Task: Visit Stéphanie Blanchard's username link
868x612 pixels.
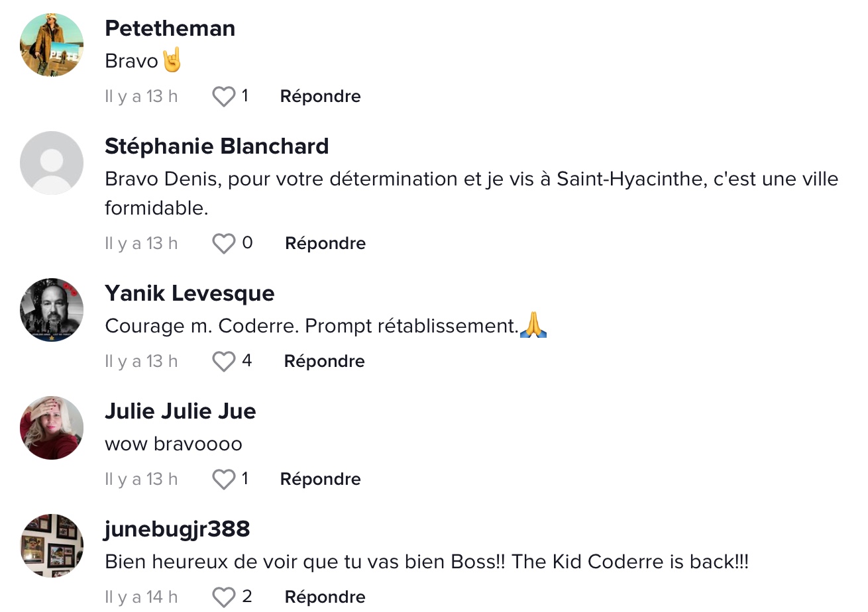Action: click(x=217, y=146)
